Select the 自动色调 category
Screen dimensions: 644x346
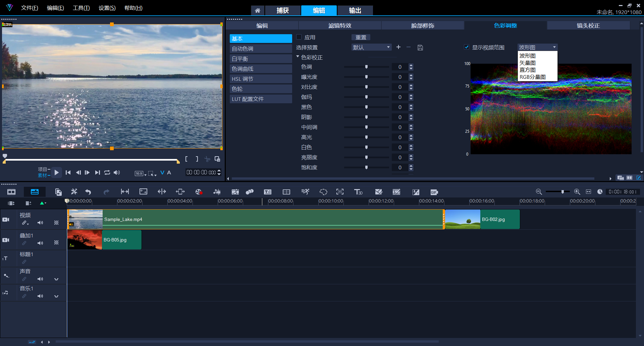(x=261, y=49)
